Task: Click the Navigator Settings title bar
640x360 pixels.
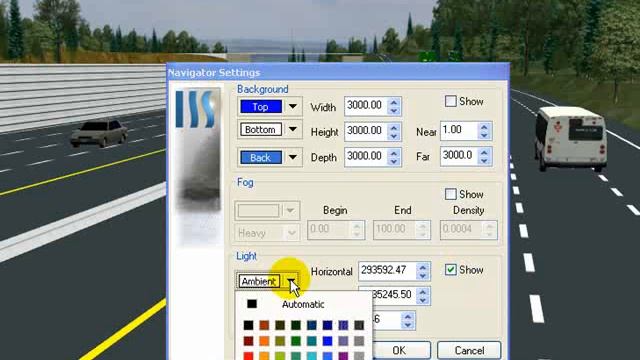Action: (x=338, y=72)
